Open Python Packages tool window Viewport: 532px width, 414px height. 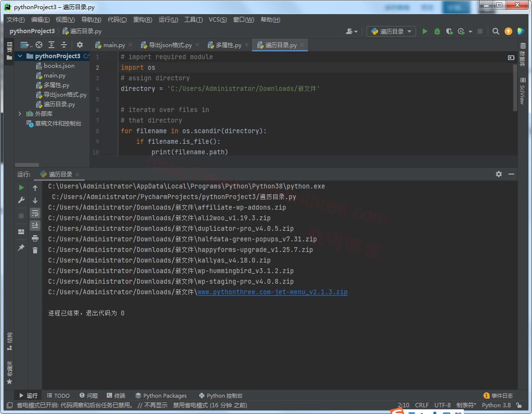point(161,396)
